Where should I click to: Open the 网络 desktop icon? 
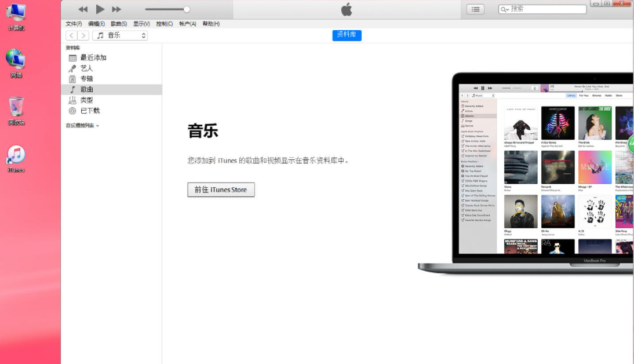point(16,64)
